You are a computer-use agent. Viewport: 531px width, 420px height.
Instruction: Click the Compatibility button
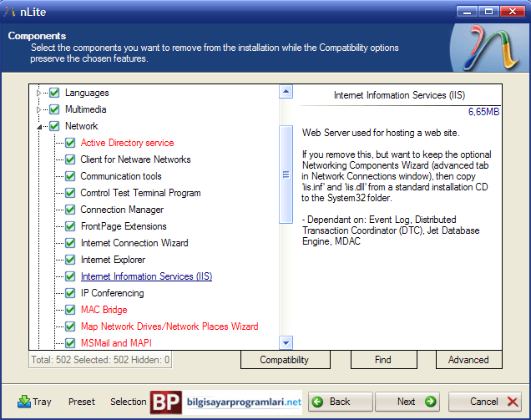coord(286,360)
